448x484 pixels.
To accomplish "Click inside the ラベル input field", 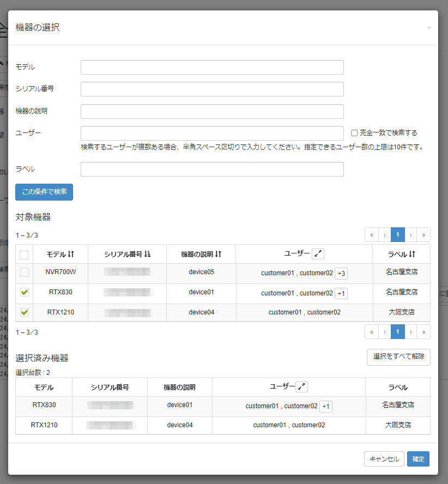I will pyautogui.click(x=211, y=169).
